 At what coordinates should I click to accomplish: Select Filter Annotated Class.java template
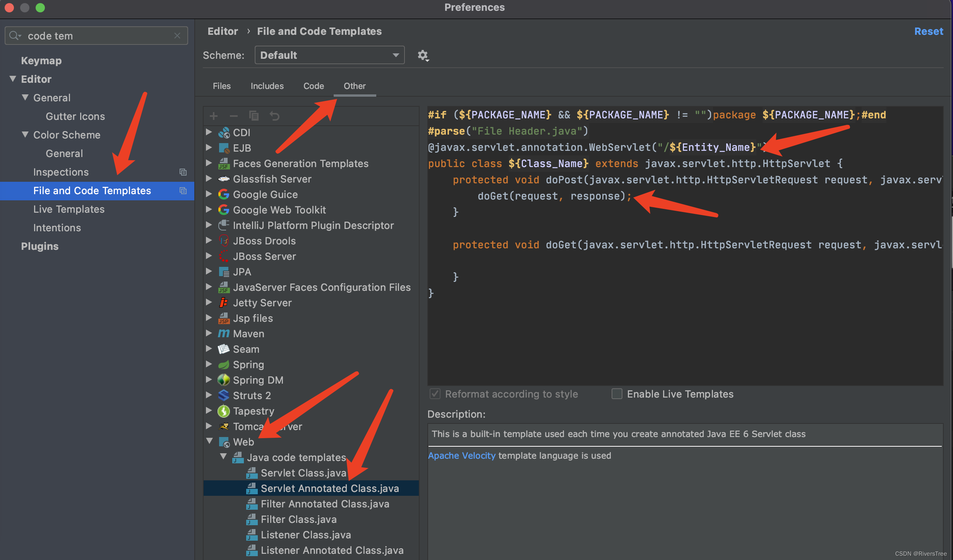click(324, 504)
